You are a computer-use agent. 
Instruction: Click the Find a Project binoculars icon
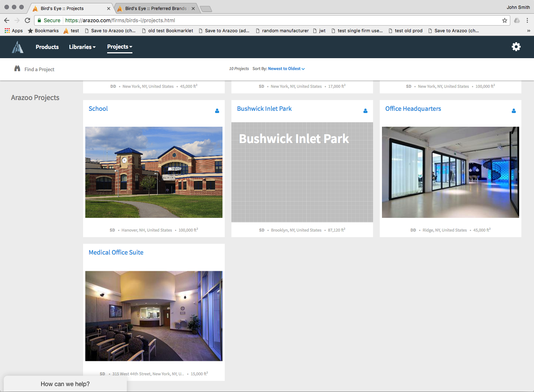(x=17, y=69)
